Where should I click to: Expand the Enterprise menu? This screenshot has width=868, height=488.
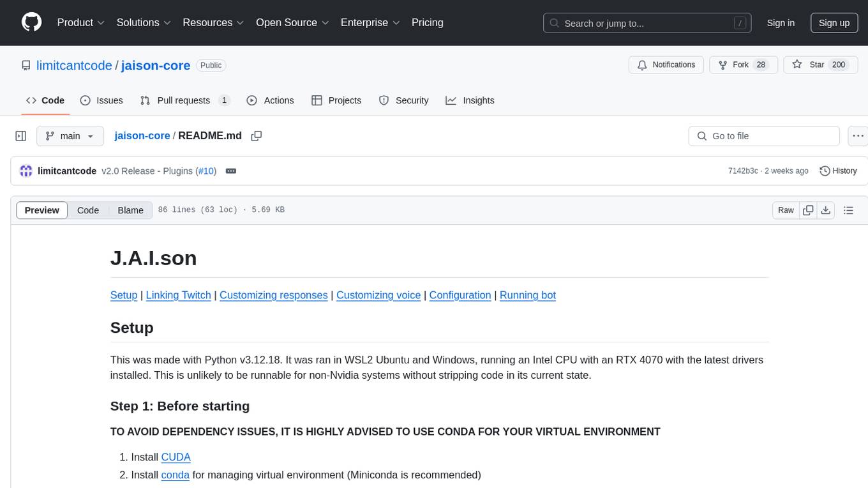click(x=370, y=22)
